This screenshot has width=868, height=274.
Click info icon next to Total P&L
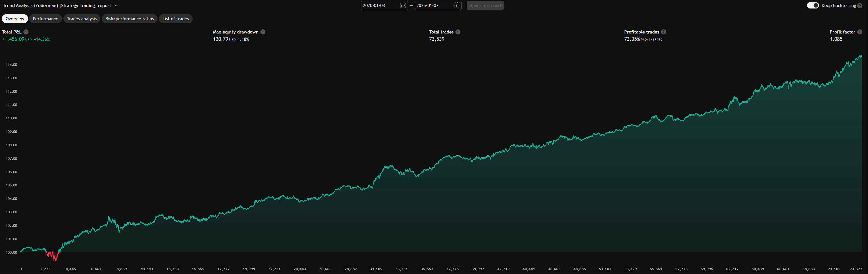26,32
